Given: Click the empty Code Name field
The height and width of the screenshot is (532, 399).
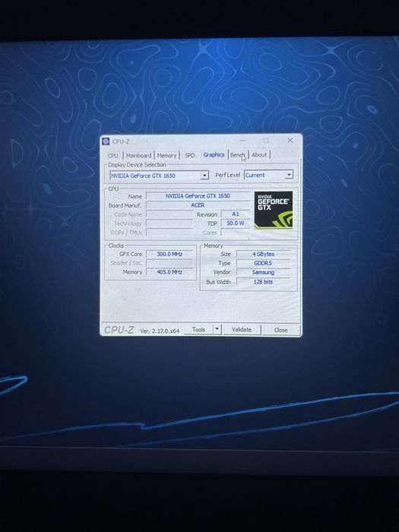Looking at the screenshot, I should click(169, 214).
